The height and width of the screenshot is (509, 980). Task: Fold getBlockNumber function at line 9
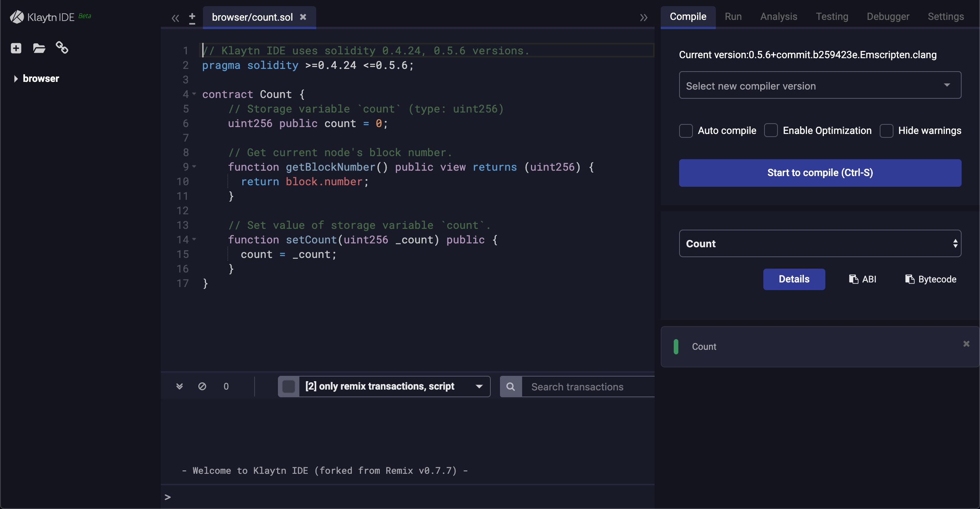point(194,166)
